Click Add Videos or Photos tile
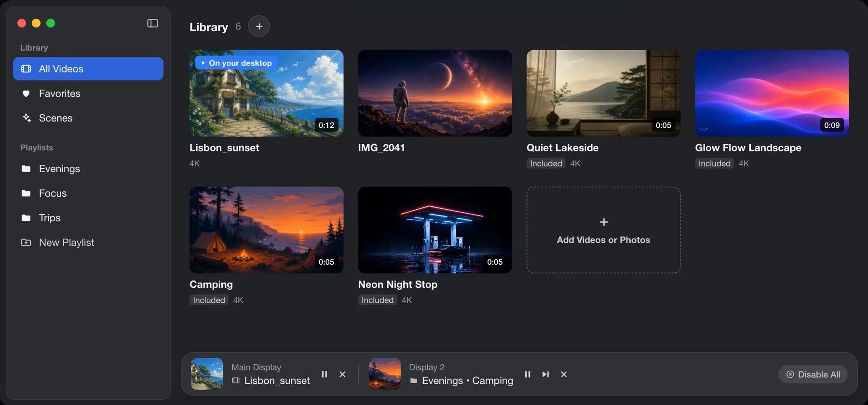Screen dimensions: 868x405 604,230
